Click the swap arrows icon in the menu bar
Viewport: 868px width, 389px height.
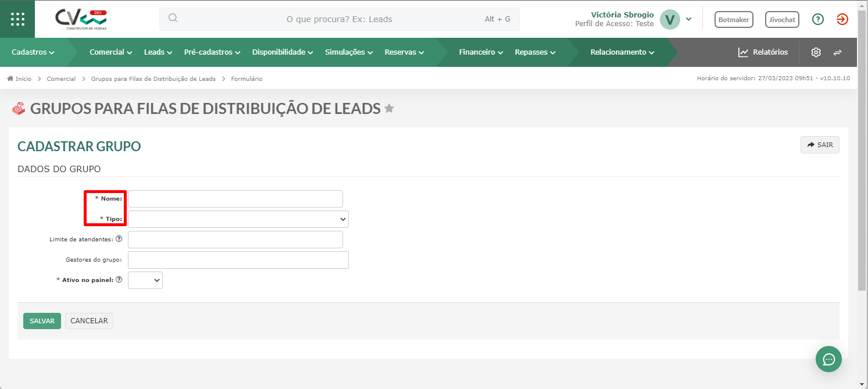click(x=837, y=52)
